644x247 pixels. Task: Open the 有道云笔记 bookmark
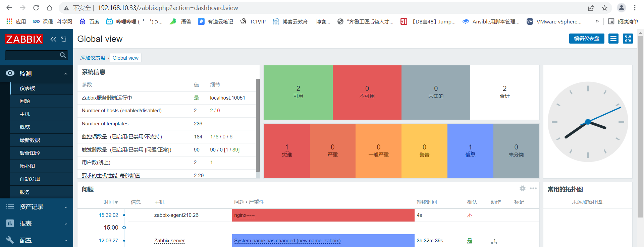(x=215, y=21)
